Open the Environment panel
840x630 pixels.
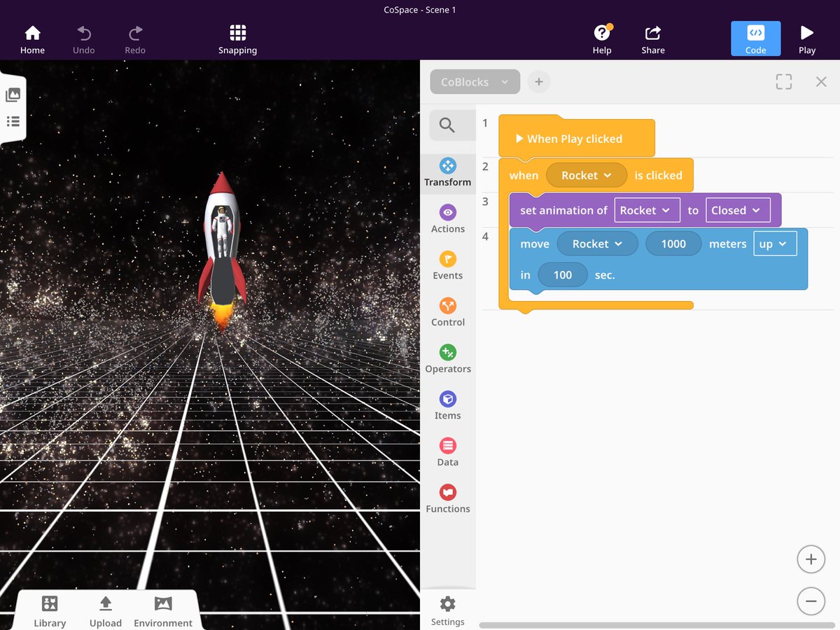163,611
